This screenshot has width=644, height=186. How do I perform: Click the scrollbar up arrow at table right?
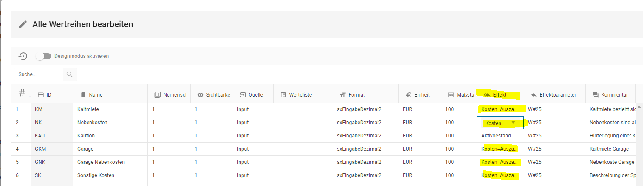(638, 106)
